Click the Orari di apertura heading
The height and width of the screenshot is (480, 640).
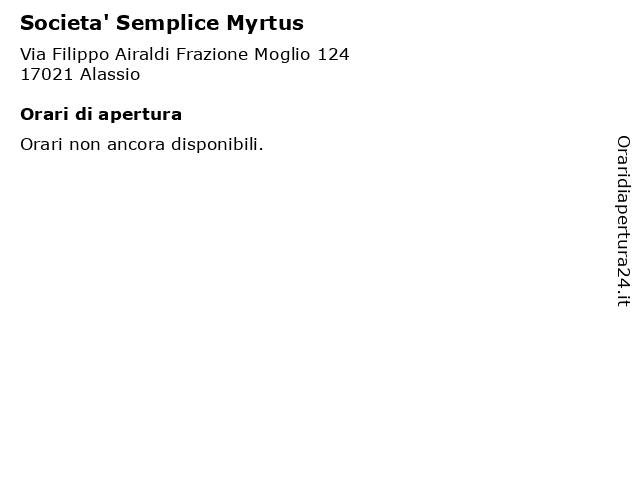coord(101,114)
